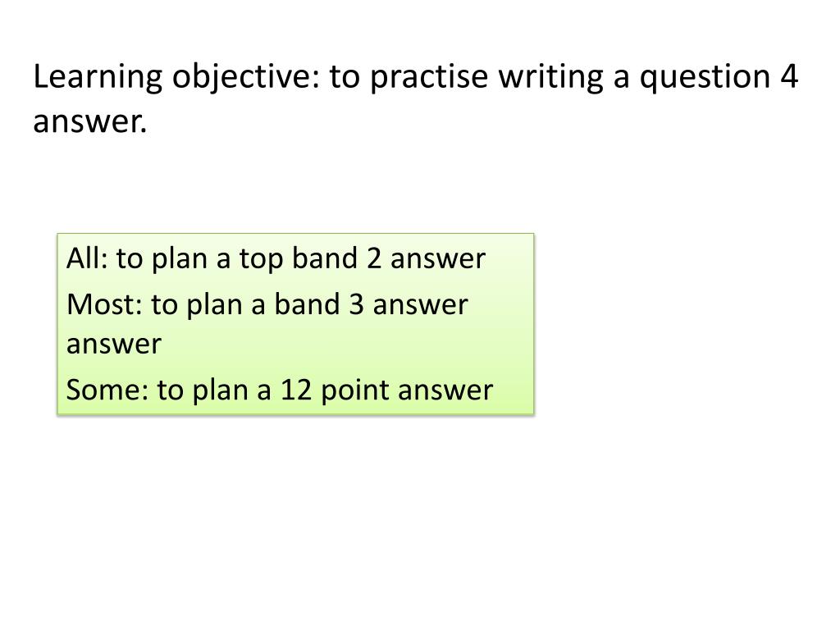
Task: Click the word 'All:' in green box
Action: click(87, 258)
